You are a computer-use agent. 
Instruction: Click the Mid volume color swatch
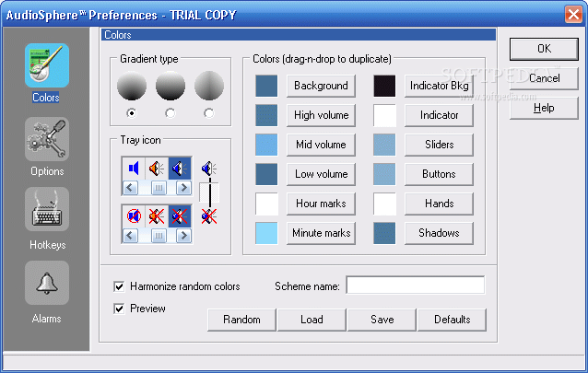pos(266,145)
